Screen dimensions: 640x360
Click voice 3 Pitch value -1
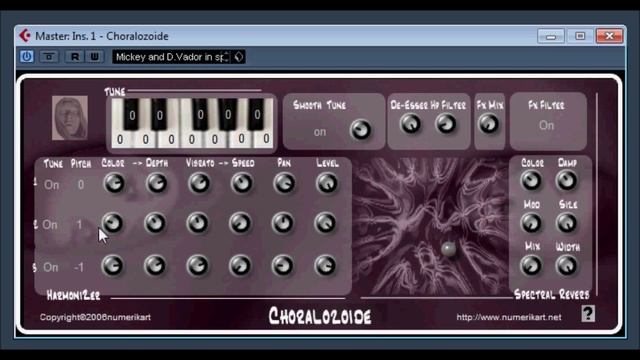tap(79, 267)
